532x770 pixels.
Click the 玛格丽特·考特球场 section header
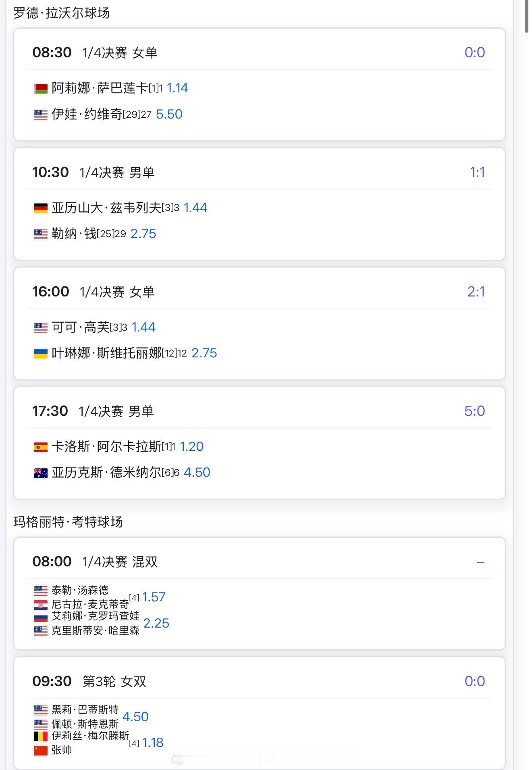68,522
